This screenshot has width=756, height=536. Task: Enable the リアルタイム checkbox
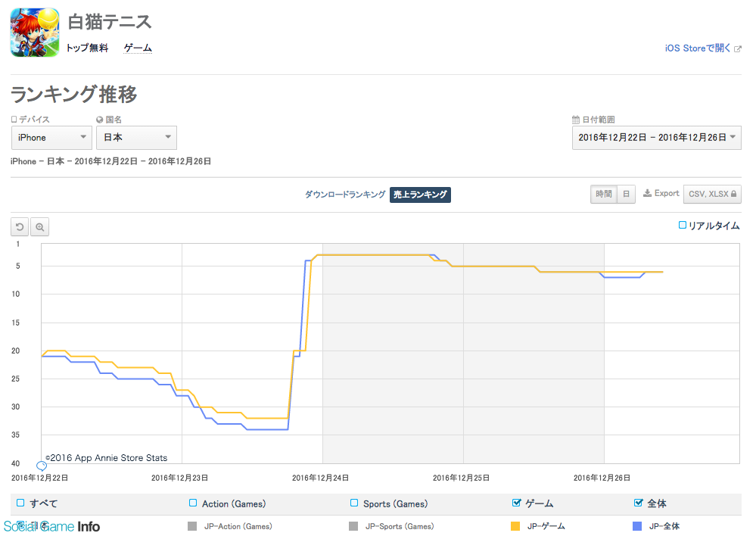coord(683,225)
